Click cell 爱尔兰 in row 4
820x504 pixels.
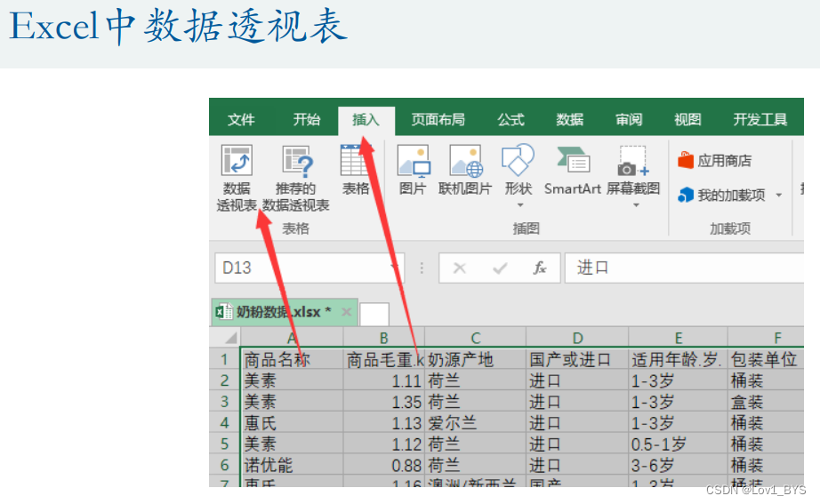click(476, 422)
